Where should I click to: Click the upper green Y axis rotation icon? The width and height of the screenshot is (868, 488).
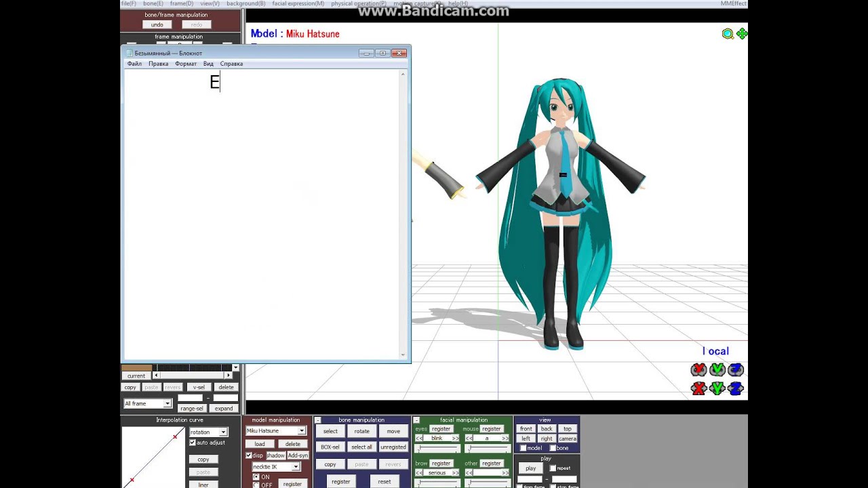717,369
